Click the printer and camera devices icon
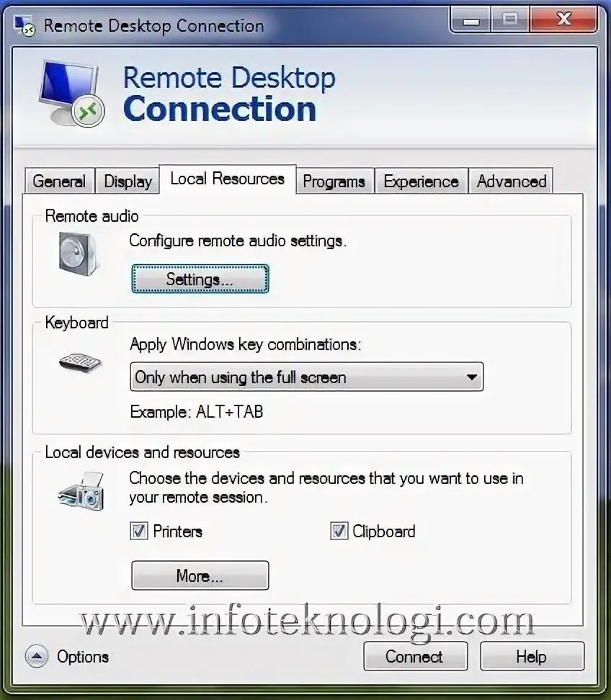The width and height of the screenshot is (611, 700). click(x=81, y=491)
